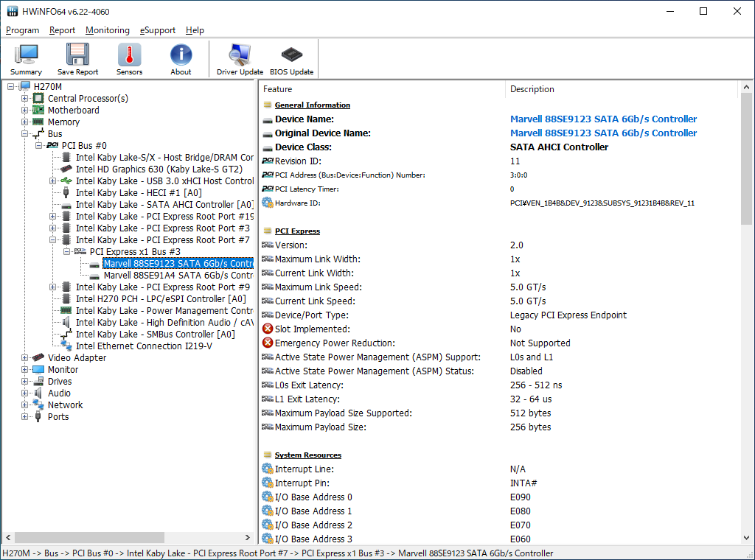Screen dimensions: 755x560
Task: Click the HWiNFO64 title bar app icon
Action: 12,11
